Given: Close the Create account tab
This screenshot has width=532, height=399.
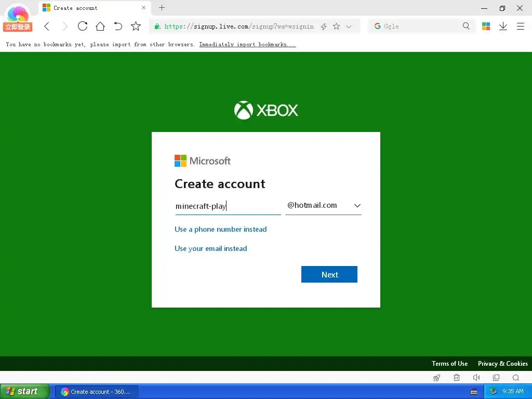Looking at the screenshot, I should click(x=143, y=8).
